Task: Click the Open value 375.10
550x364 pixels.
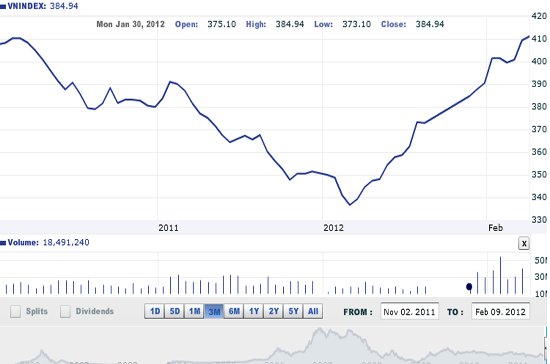Action: (222, 24)
